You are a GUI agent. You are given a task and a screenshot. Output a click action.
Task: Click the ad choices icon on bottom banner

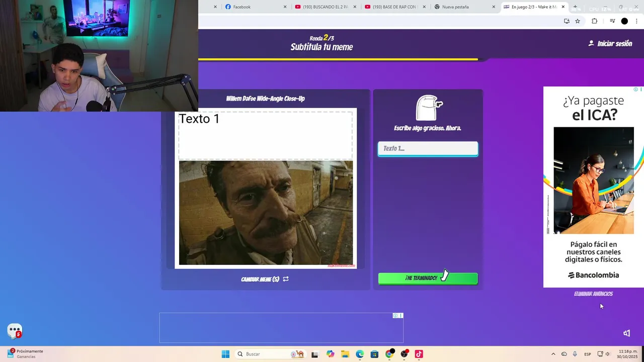click(x=395, y=316)
